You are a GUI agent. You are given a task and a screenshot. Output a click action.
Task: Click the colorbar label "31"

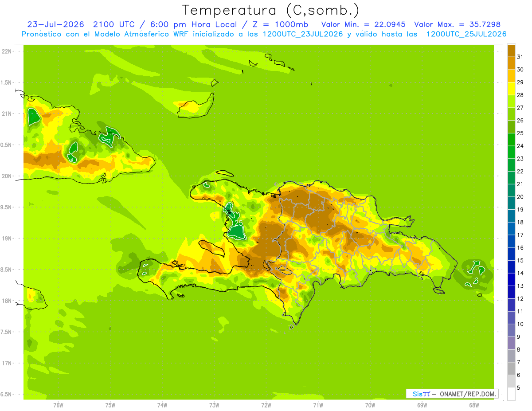point(520,57)
